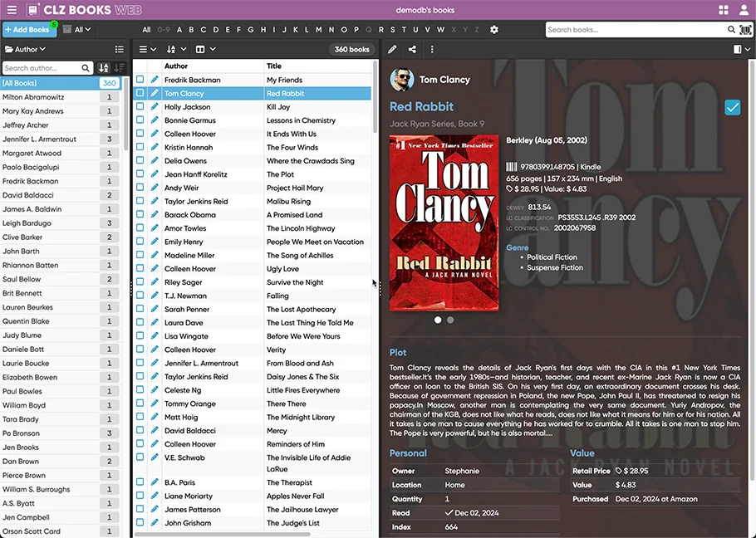Viewport: 756px width, 538px height.
Task: Check the box for My Friends
Action: coord(140,79)
